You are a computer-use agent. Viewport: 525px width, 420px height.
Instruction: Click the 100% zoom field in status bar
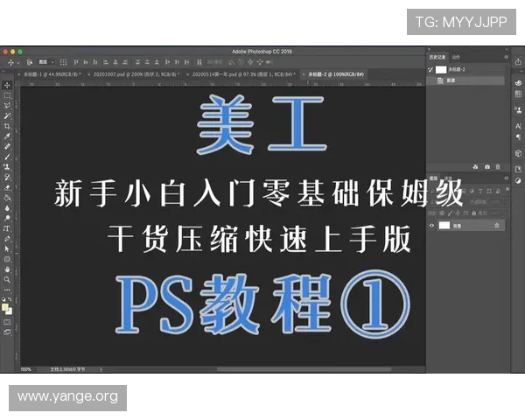[x=25, y=369]
